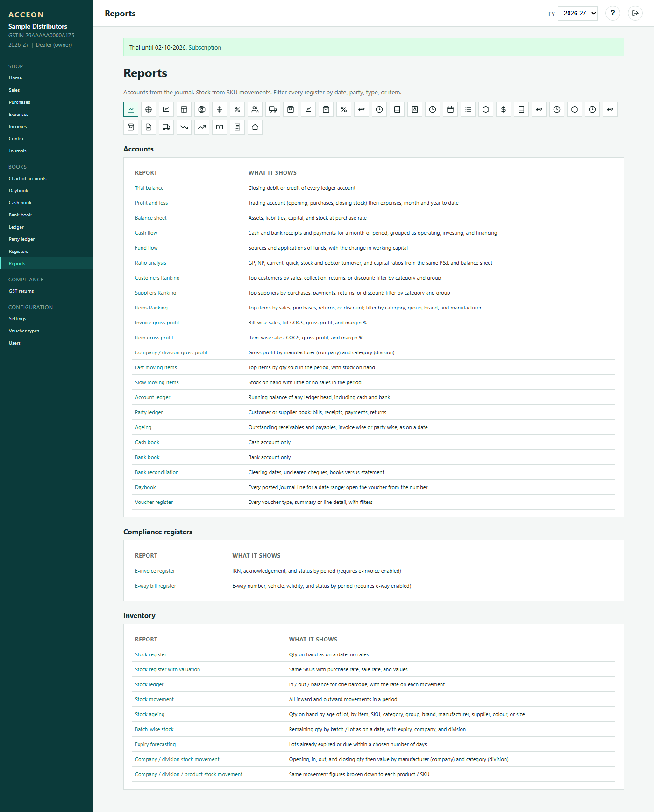Open Stock register with valuation report
Screen dimensions: 654x812
click(x=168, y=669)
